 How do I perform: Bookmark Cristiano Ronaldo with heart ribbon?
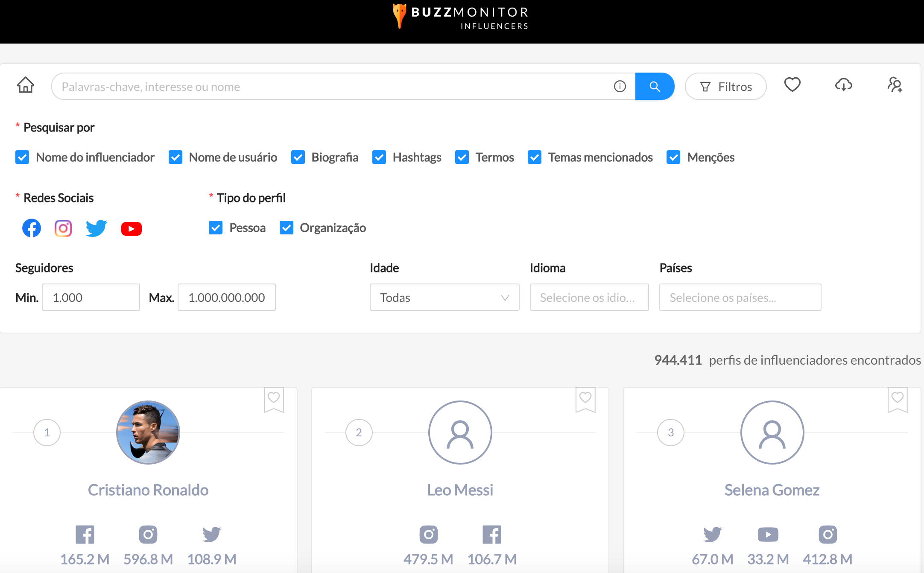point(274,400)
